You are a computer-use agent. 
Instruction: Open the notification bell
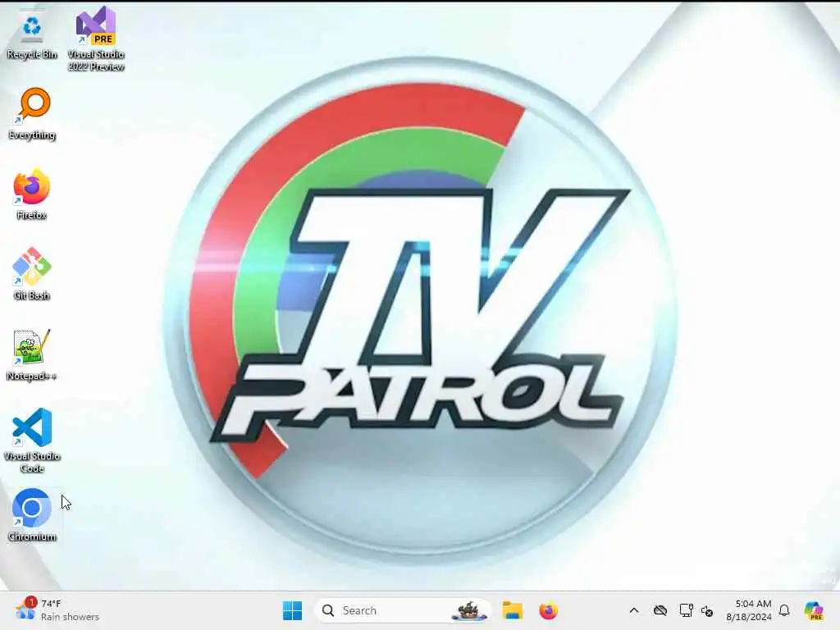pos(784,610)
